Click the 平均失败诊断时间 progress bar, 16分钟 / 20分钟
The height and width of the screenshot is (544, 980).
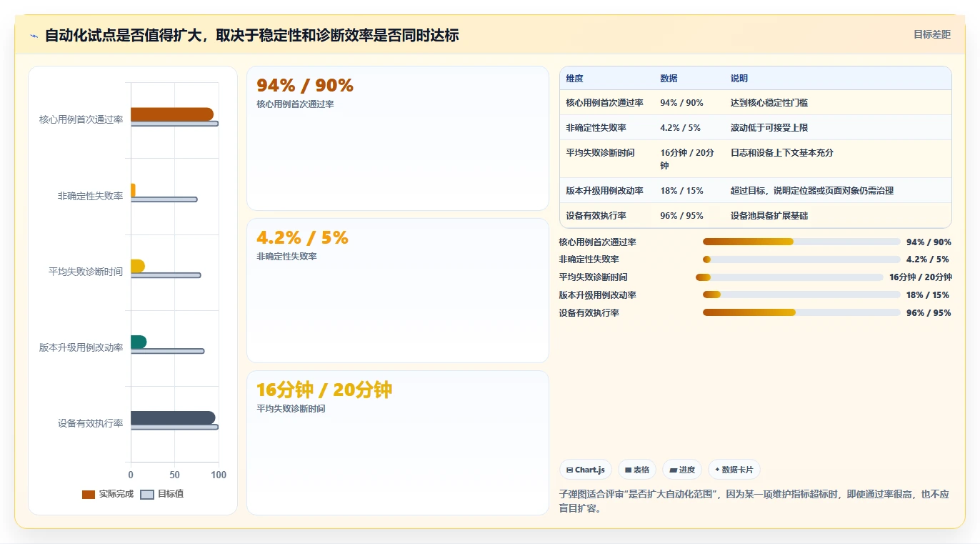(x=789, y=277)
